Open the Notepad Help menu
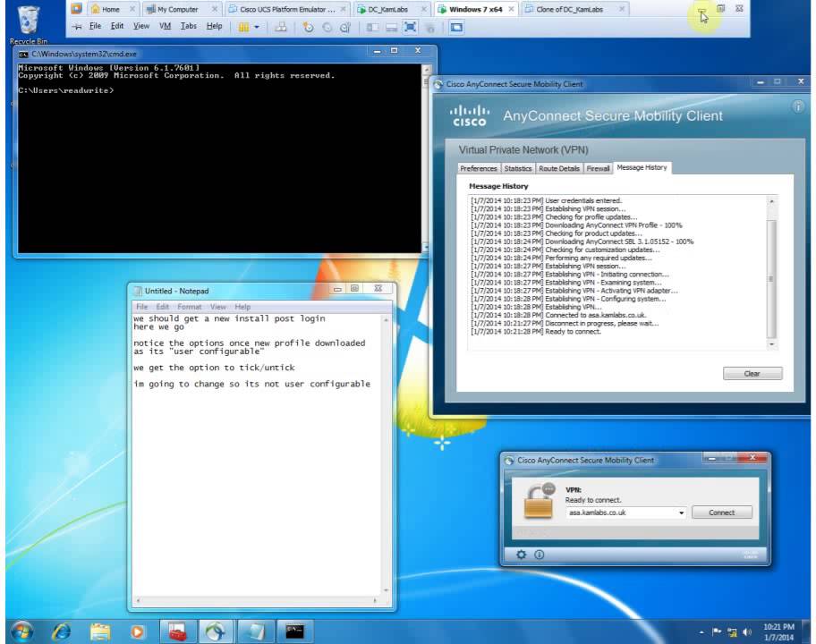Image resolution: width=816 pixels, height=644 pixels. [x=242, y=307]
